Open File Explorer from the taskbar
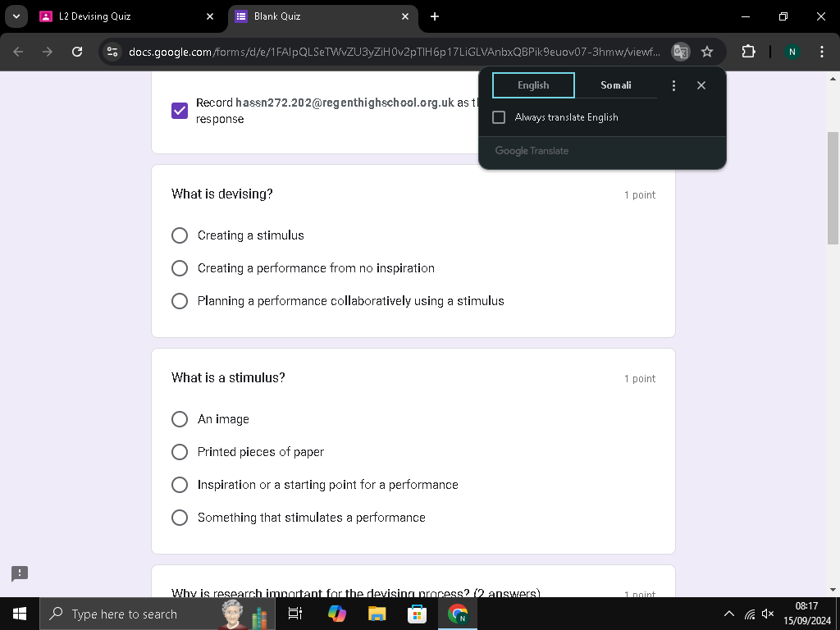Viewport: 840px width, 630px height. tap(377, 614)
